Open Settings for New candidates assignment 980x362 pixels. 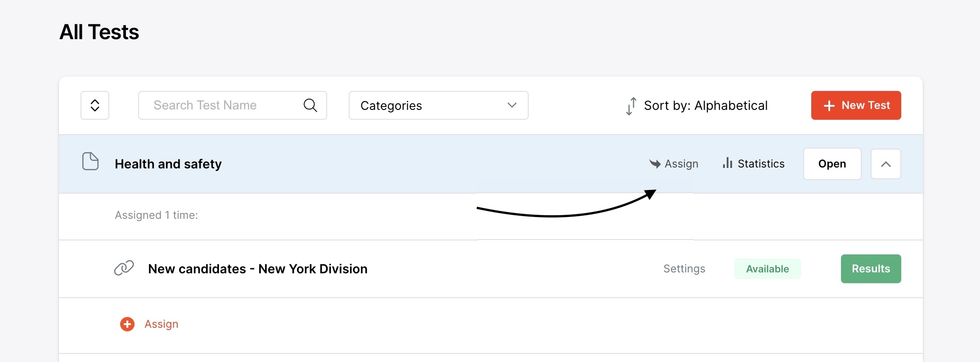coord(684,269)
